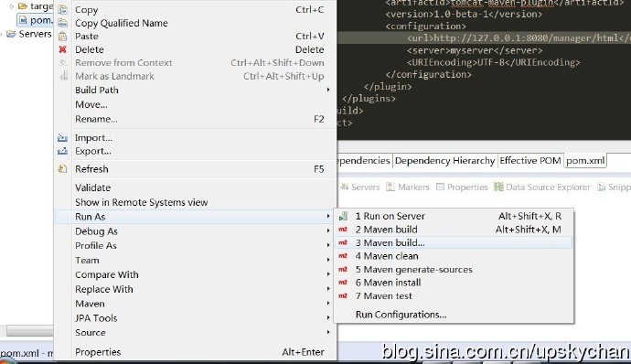Choose Paste from the context menu

195,37
